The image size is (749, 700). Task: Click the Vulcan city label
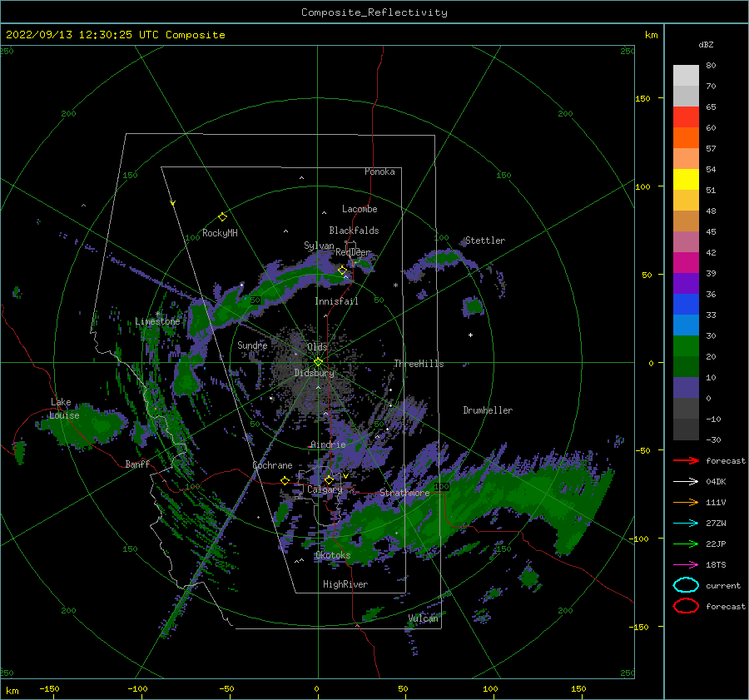coord(424,618)
